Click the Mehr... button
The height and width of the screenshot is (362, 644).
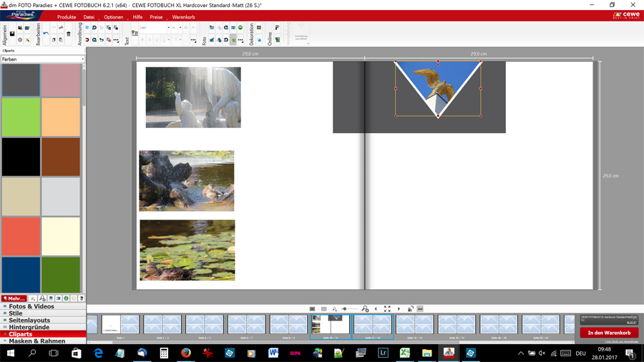tap(14, 298)
